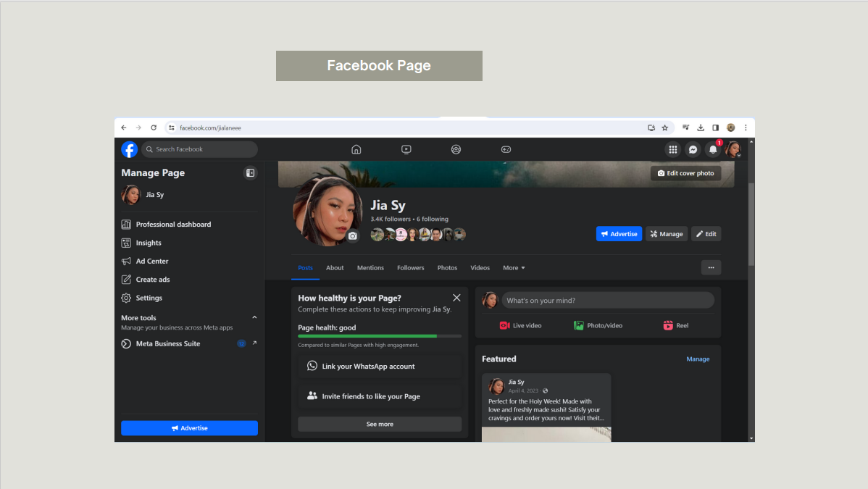Search Facebook input field
The height and width of the screenshot is (489, 868).
click(200, 149)
